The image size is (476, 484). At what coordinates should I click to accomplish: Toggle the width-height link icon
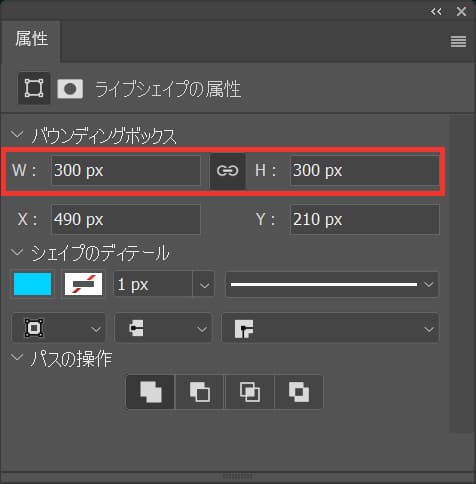(x=228, y=171)
